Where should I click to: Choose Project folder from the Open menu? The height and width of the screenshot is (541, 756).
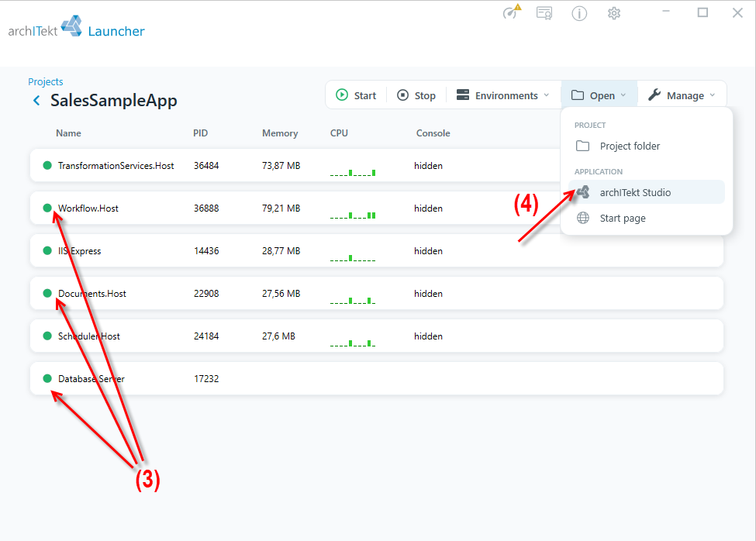click(x=647, y=146)
